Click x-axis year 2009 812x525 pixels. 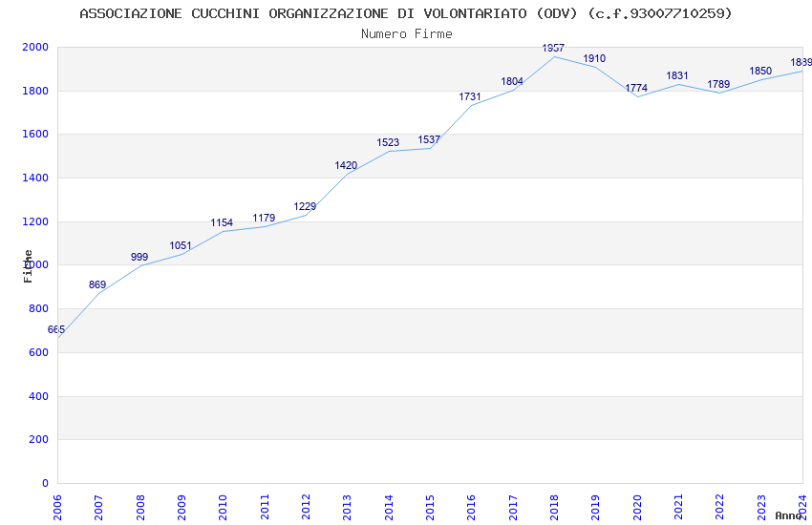[182, 508]
